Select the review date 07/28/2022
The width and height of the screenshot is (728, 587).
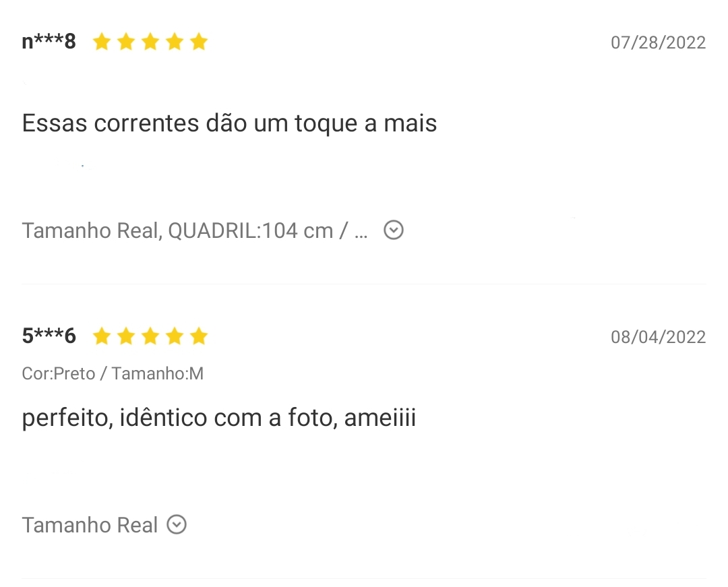coord(658,42)
